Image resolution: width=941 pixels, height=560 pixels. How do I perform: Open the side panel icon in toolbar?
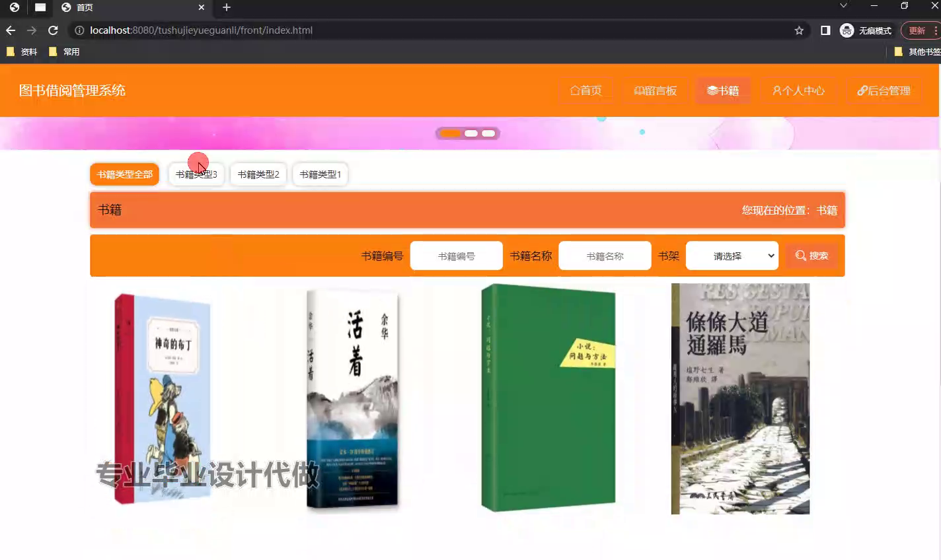click(825, 30)
